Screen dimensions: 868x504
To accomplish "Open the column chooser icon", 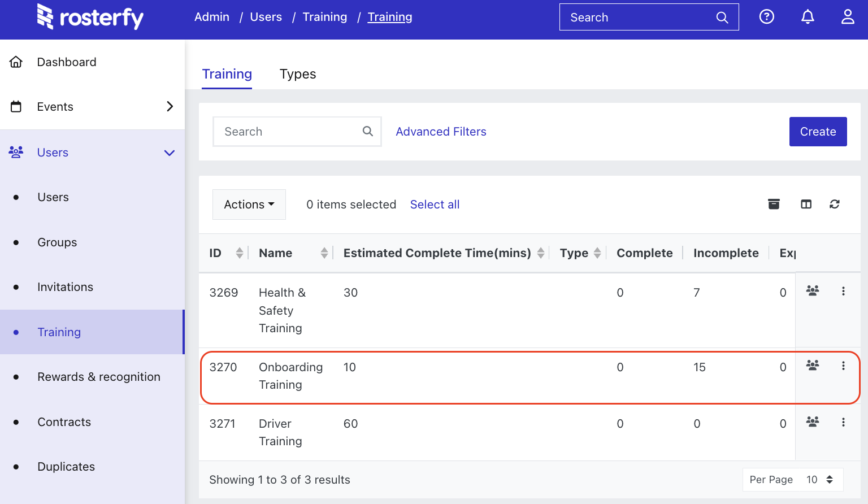I will (806, 205).
